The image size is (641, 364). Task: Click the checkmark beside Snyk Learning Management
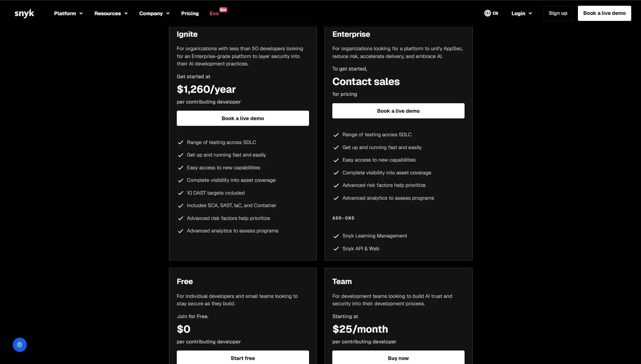point(336,236)
